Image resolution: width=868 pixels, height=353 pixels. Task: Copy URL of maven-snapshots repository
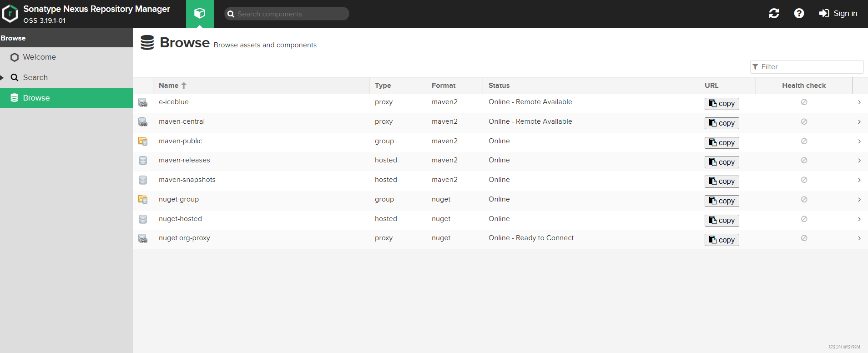click(x=722, y=182)
